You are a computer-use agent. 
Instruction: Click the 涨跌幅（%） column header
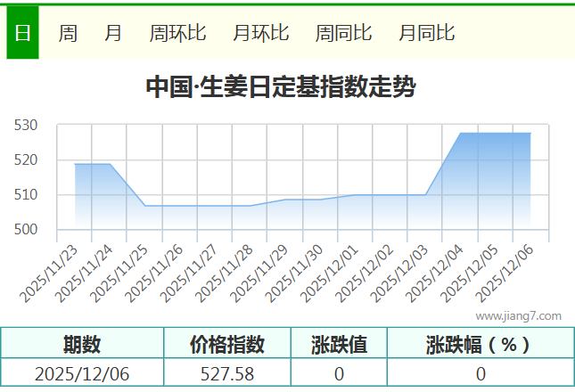click(x=480, y=344)
